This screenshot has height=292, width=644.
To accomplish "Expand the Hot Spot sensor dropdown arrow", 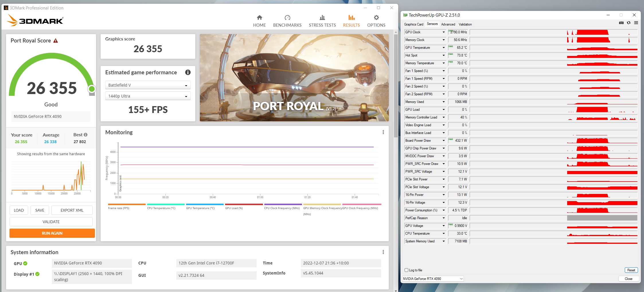I will click(444, 55).
